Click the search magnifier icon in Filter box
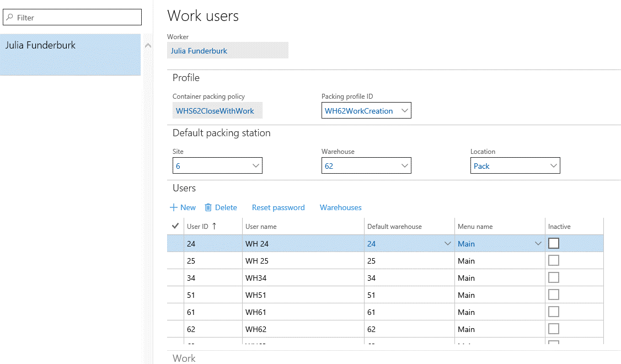Image resolution: width=621 pixels, height=364 pixels. click(10, 18)
